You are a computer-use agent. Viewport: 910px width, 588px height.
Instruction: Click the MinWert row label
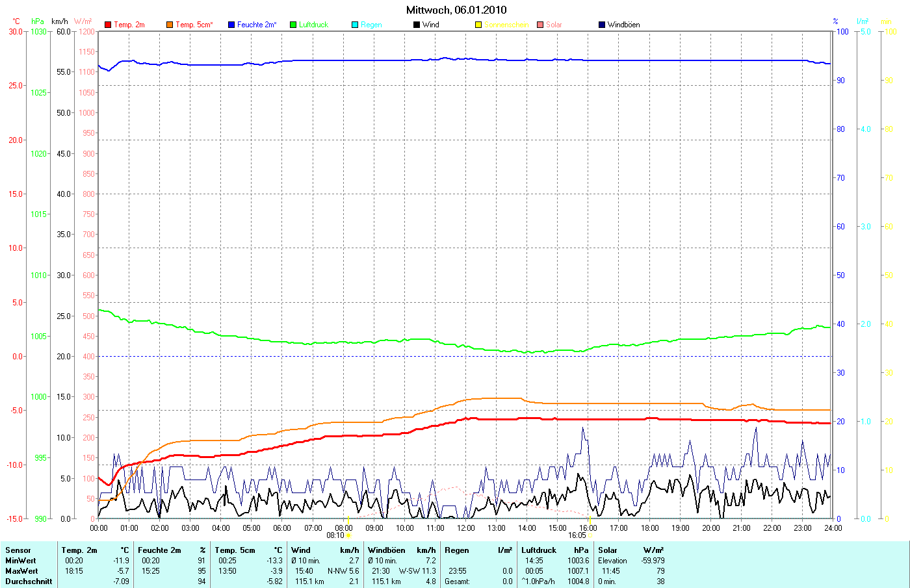pos(21,561)
